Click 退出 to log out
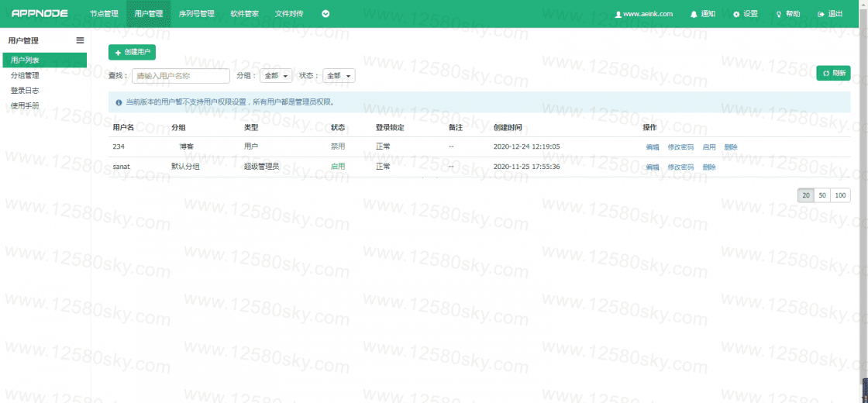 pyautogui.click(x=830, y=14)
